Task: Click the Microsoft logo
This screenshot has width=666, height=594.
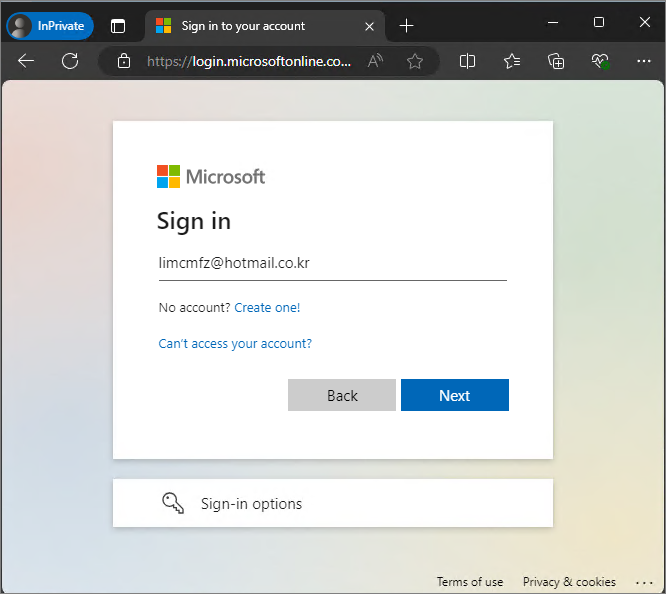Action: click(211, 177)
